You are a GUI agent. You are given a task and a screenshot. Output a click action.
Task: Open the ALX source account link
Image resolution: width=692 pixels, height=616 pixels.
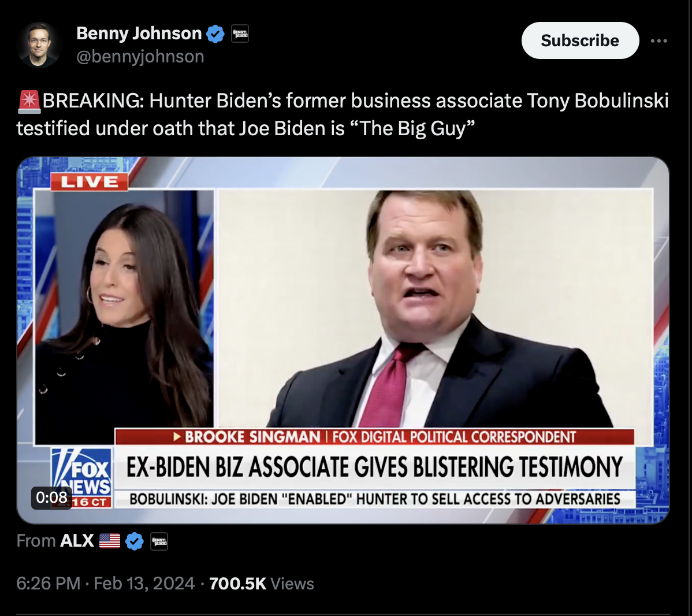click(x=77, y=540)
